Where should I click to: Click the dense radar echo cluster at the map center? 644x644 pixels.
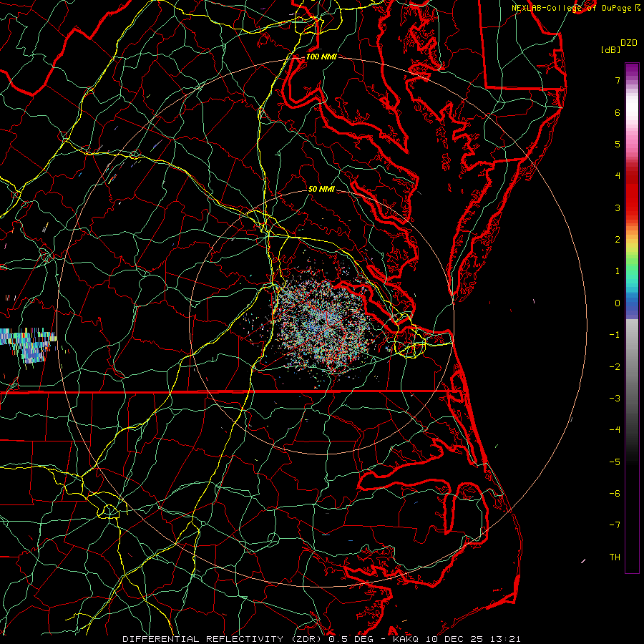pos(324,323)
